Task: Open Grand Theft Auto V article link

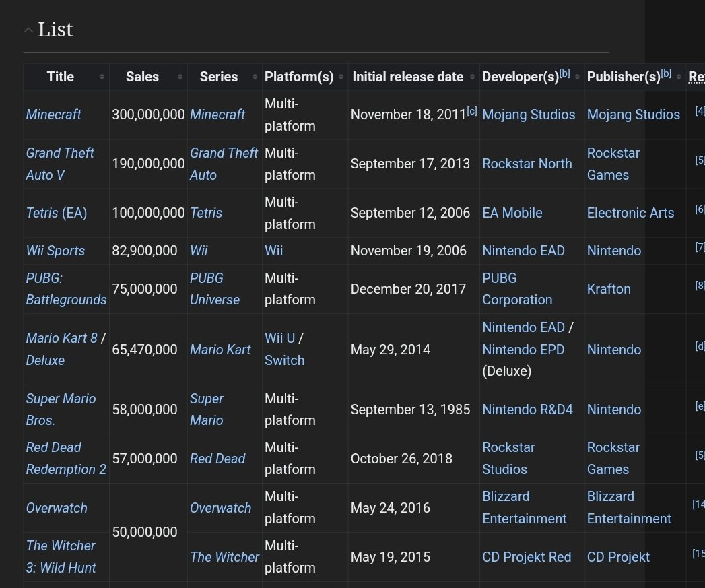Action: click(59, 164)
